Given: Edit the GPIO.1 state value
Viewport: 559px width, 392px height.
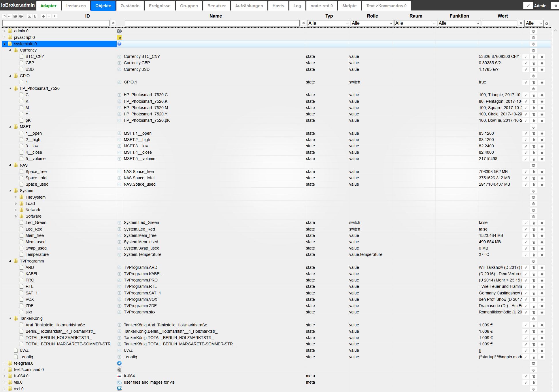Looking at the screenshot, I should (x=526, y=82).
